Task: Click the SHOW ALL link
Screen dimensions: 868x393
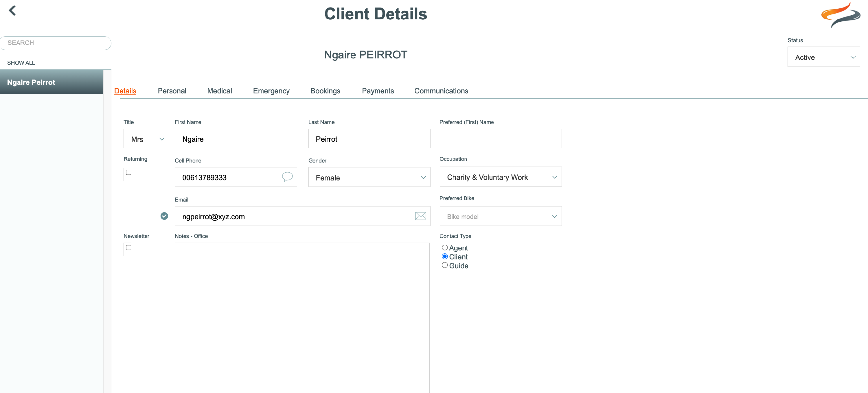Action: click(x=21, y=63)
